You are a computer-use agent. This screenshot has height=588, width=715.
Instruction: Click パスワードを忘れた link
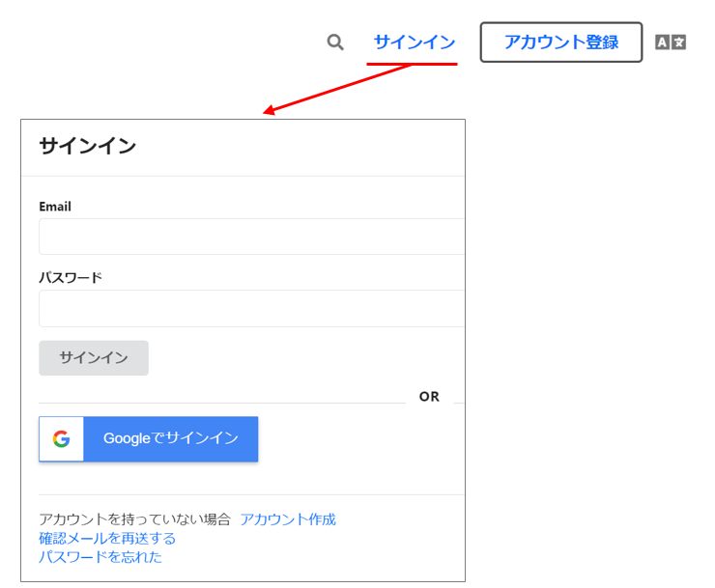(100, 557)
